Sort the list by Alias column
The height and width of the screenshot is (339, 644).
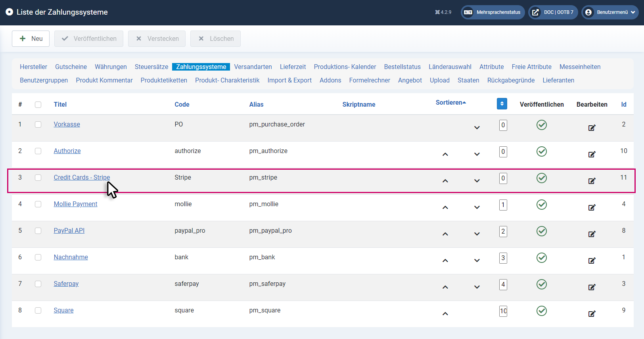click(256, 104)
